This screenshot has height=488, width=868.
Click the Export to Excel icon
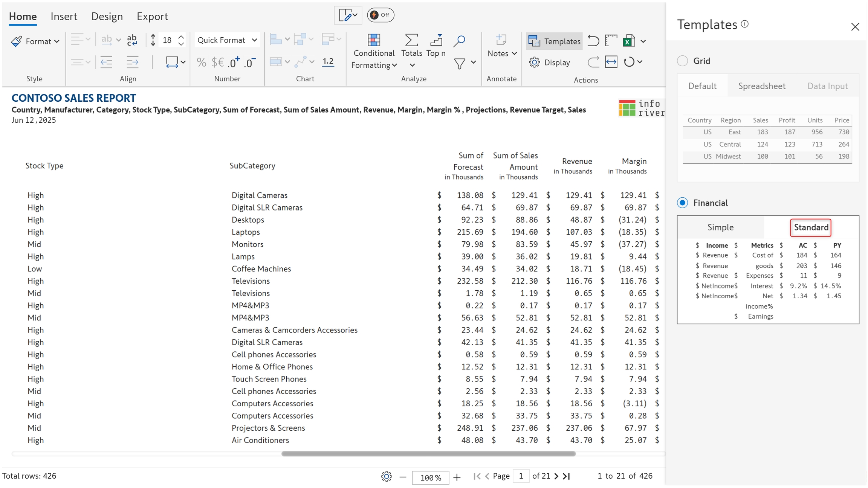point(629,41)
